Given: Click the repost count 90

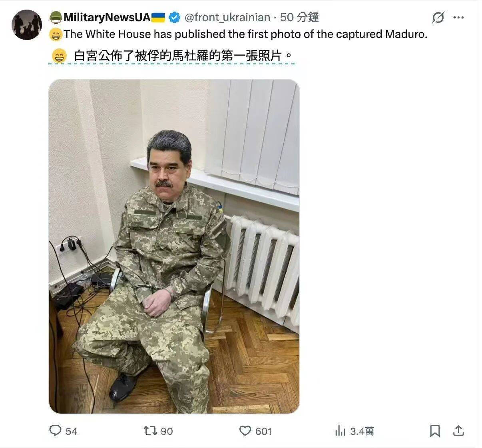Looking at the screenshot, I should (167, 431).
